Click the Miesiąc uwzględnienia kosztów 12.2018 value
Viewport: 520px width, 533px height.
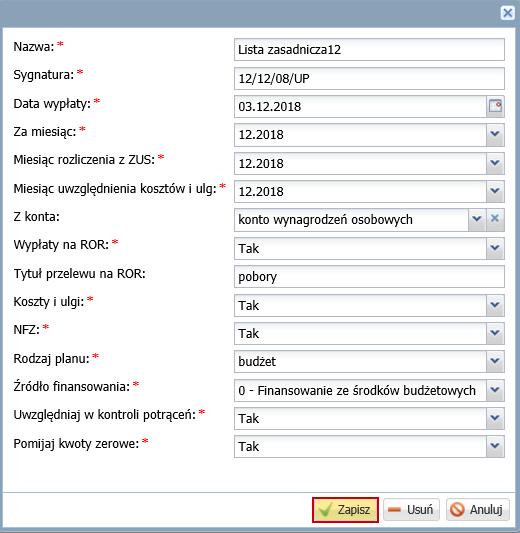pyautogui.click(x=360, y=191)
